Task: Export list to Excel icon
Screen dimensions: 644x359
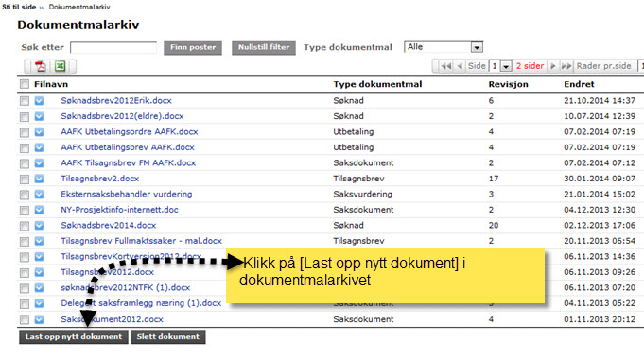Action: coord(61,66)
